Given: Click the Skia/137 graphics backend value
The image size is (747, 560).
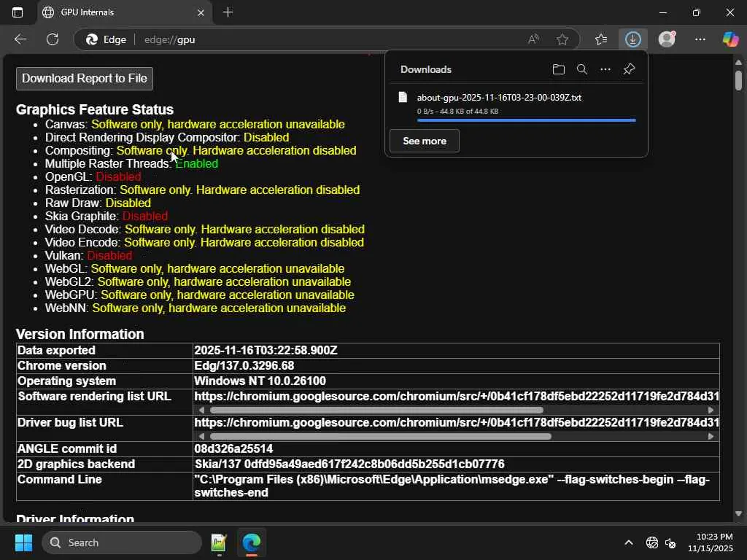Looking at the screenshot, I should (349, 464).
